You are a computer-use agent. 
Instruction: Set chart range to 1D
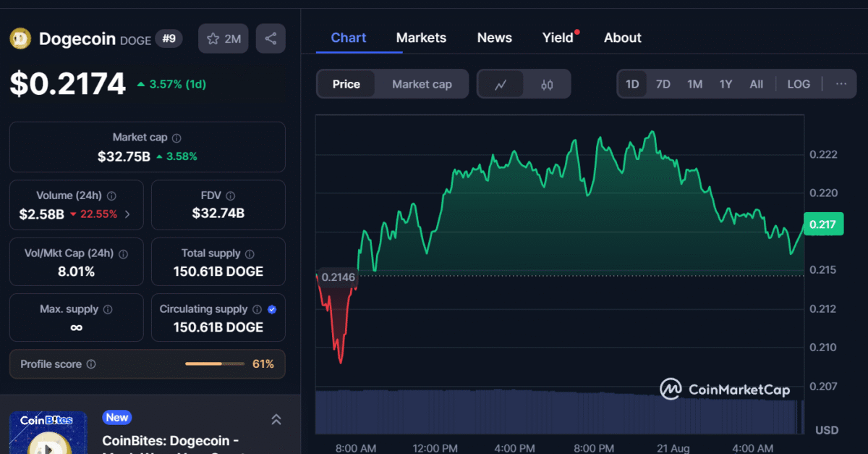point(632,84)
